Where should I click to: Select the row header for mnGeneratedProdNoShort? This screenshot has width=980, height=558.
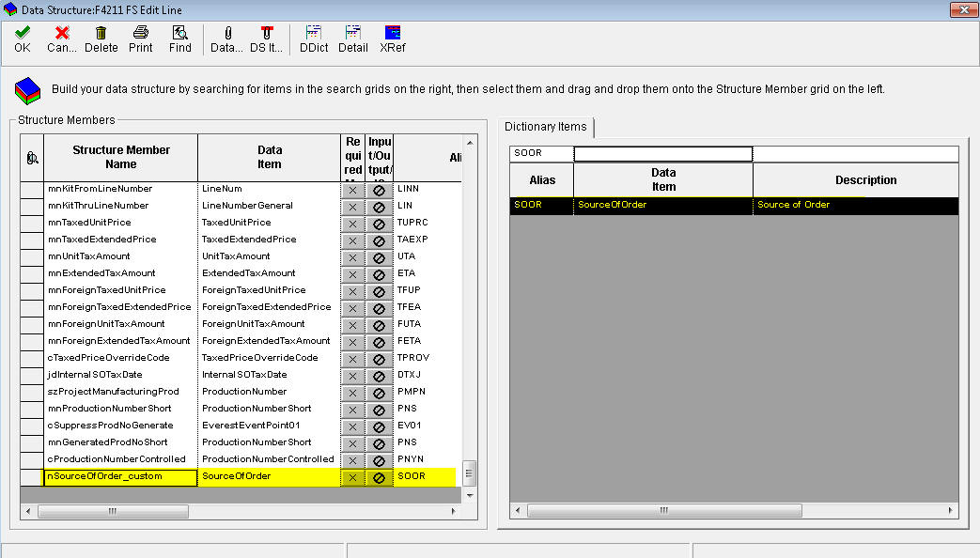click(32, 443)
